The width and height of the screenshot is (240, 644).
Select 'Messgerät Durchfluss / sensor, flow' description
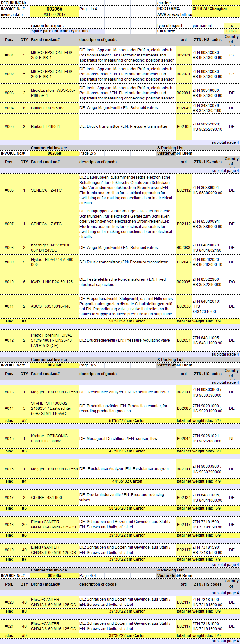[127, 439]
